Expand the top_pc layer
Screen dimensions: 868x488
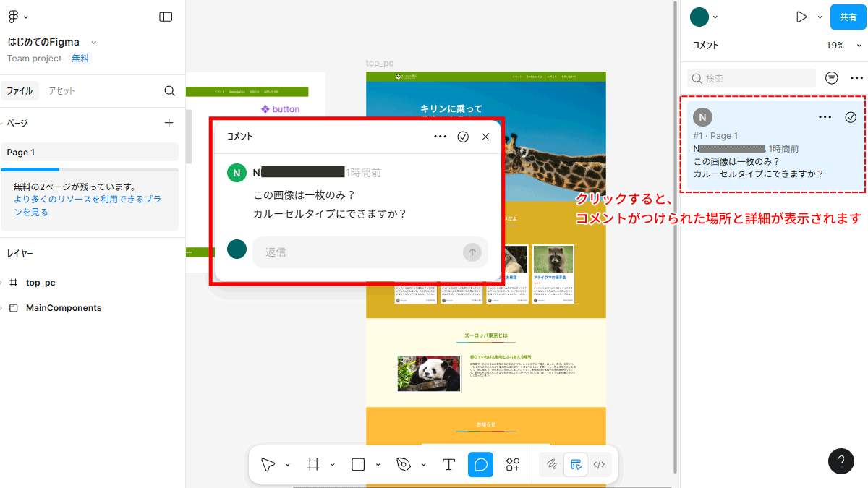pos(2,283)
